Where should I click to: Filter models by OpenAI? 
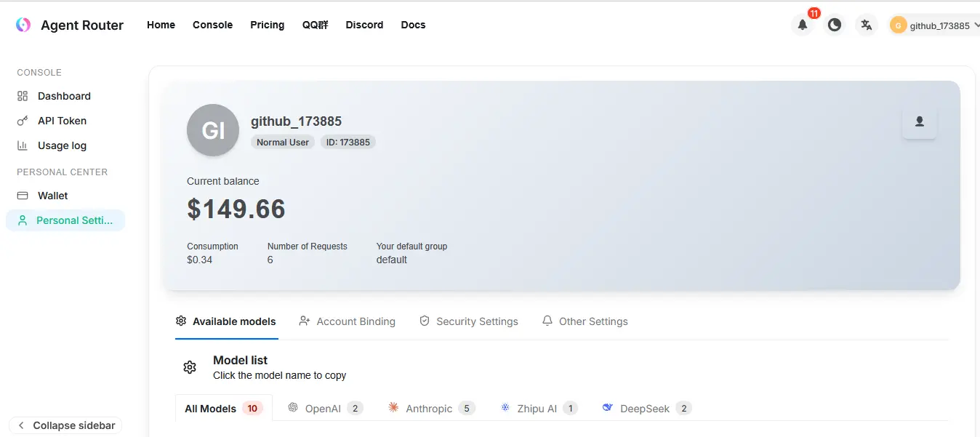[326, 408]
